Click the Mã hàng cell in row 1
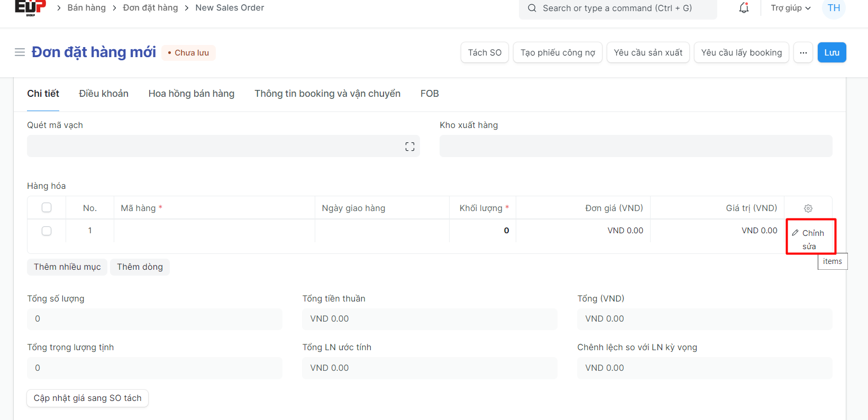Screen dimensions: 868x420 (x=214, y=231)
